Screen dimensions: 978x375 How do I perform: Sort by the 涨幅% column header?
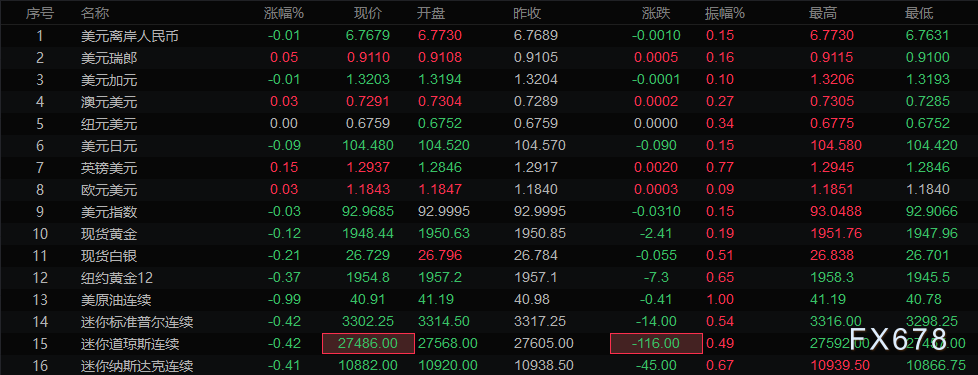pyautogui.click(x=284, y=13)
